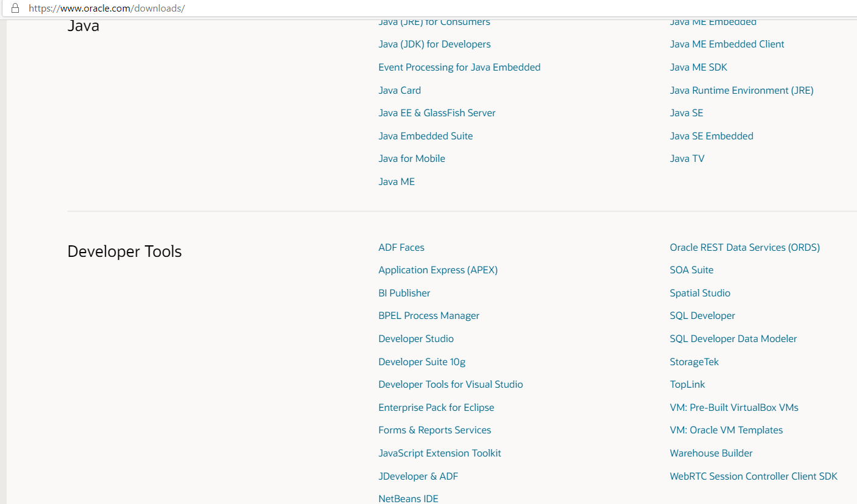Select the Java SE link
Screen dimensions: 857x504
pyautogui.click(x=686, y=113)
